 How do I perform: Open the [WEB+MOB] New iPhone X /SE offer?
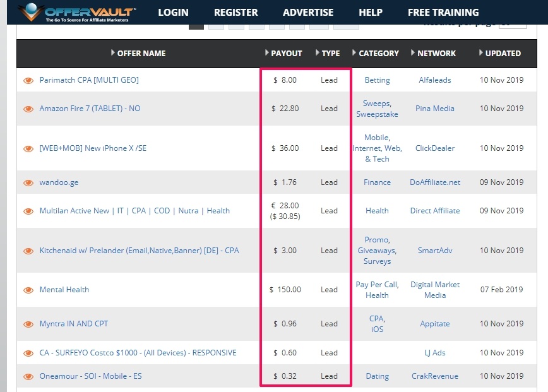coord(93,148)
